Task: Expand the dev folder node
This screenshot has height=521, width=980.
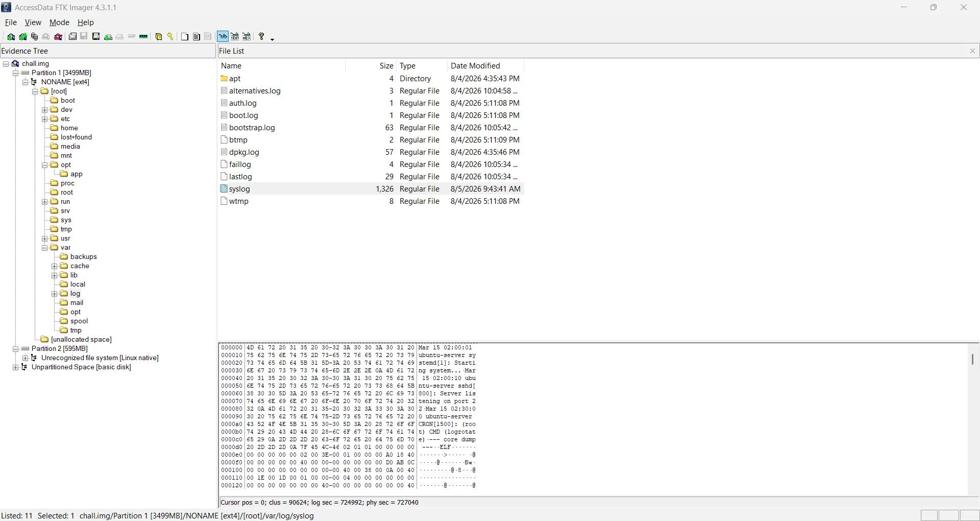Action: pos(45,110)
